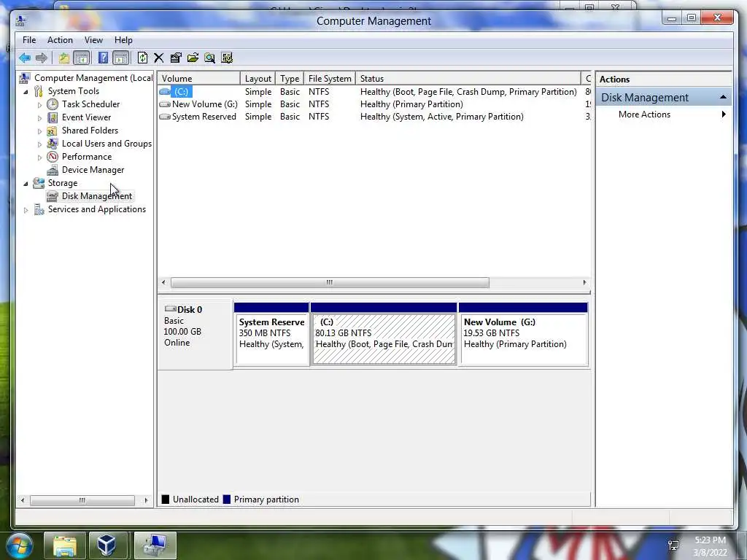Collapse the System Tools tree node
747x560 pixels.
point(26,91)
